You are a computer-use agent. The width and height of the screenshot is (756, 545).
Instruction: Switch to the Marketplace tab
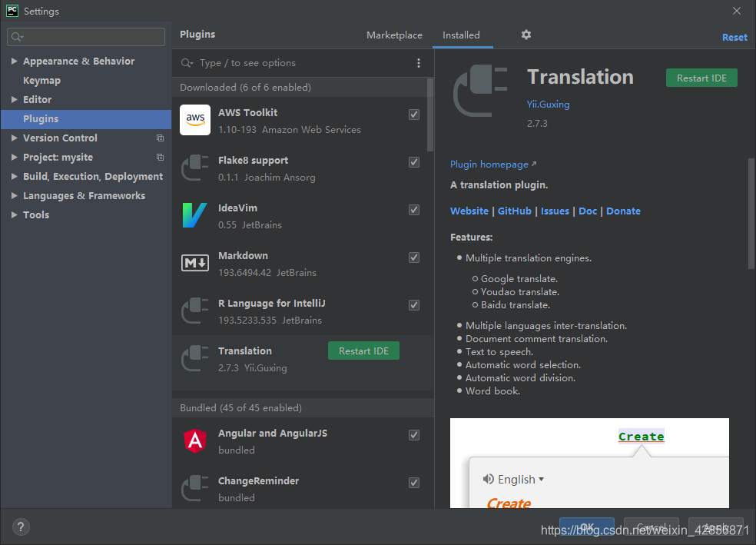394,35
